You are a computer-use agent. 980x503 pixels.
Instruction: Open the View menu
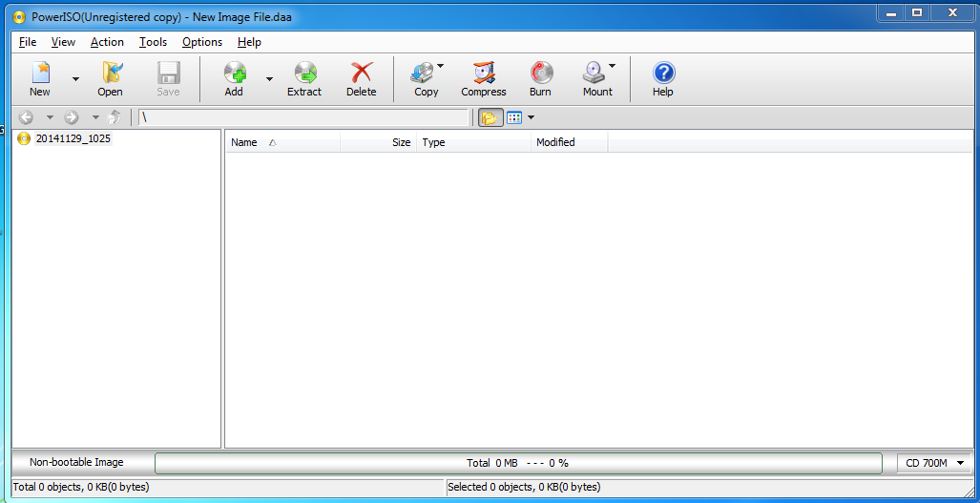63,42
